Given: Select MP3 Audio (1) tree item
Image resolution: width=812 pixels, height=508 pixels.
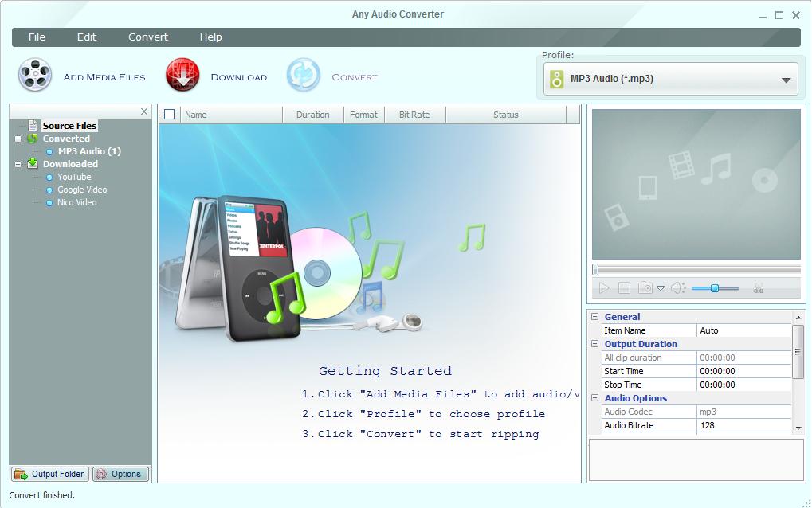Looking at the screenshot, I should pos(89,151).
